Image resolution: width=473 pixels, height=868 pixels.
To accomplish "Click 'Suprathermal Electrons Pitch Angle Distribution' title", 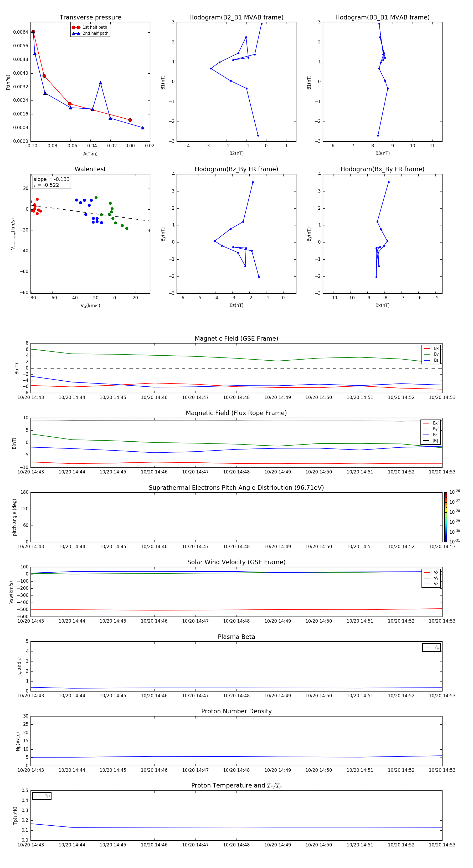I will tap(236, 488).
